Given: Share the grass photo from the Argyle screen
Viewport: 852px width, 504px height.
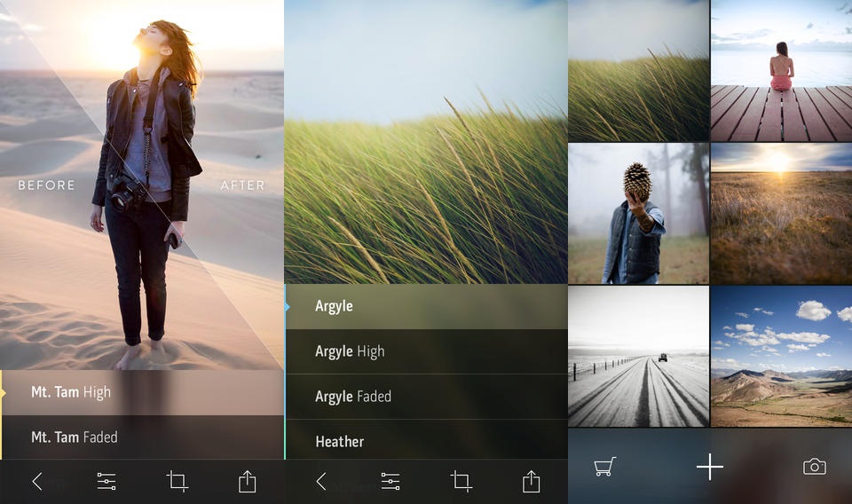Looking at the screenshot, I should pyautogui.click(x=531, y=482).
